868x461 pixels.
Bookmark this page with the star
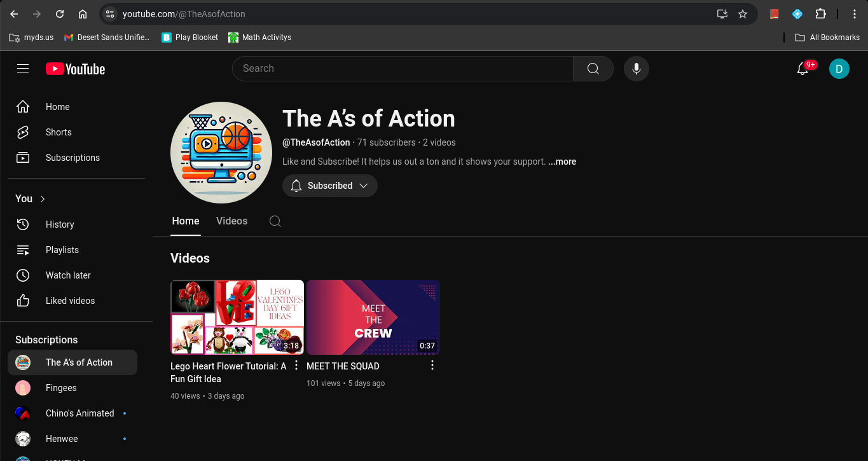tap(743, 14)
